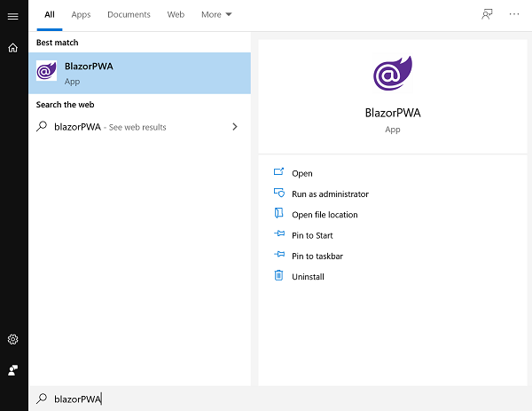Choose Open file location

click(325, 215)
